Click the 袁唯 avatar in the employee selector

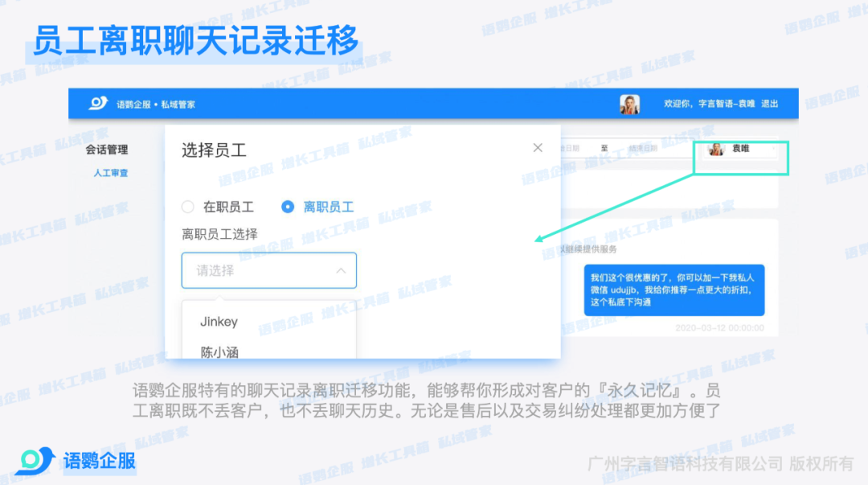[x=715, y=149]
